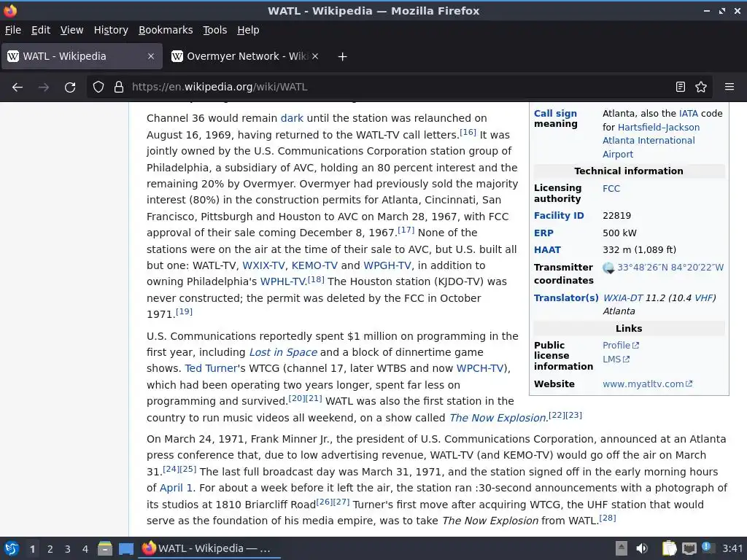Open the Edit menu
The width and height of the screenshot is (747, 560).
(x=41, y=30)
